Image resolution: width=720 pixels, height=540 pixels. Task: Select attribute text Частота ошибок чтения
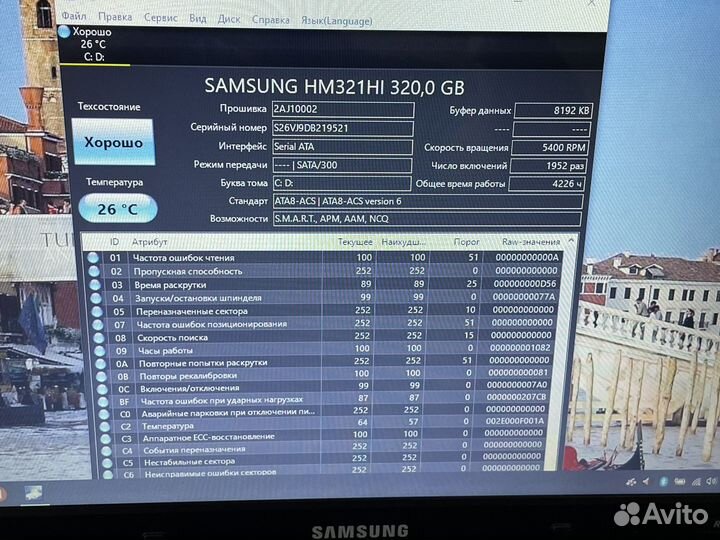tap(184, 258)
